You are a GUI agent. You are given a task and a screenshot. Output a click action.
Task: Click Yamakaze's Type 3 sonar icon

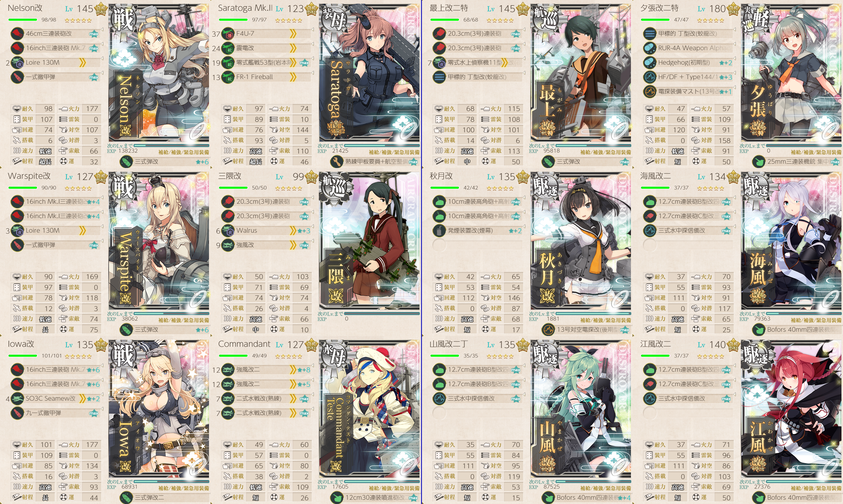point(439,398)
